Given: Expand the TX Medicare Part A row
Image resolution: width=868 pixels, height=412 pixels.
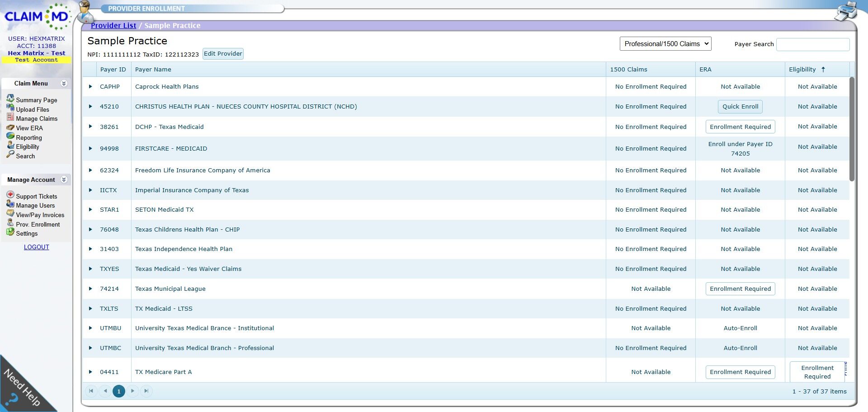Looking at the screenshot, I should 90,372.
